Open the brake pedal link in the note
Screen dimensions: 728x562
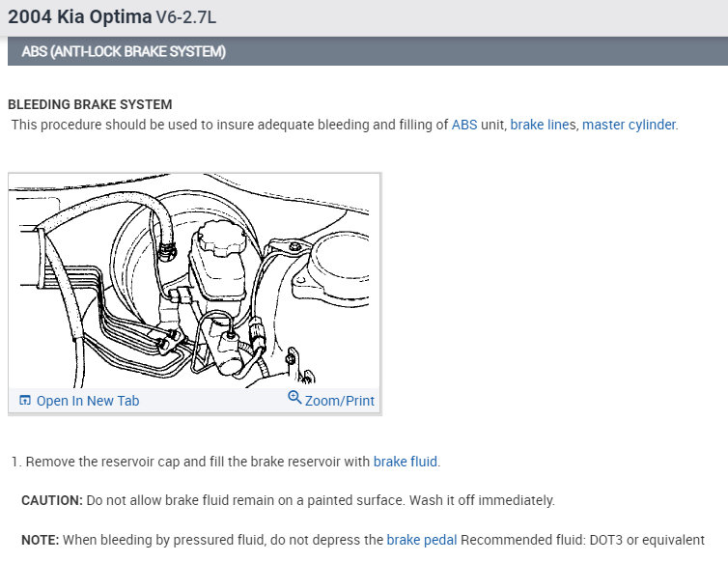pos(422,540)
